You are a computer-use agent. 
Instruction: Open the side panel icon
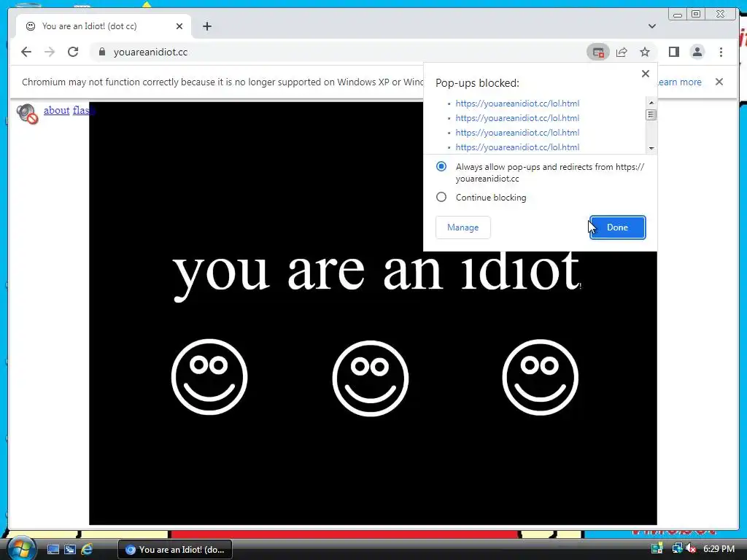[673, 52]
